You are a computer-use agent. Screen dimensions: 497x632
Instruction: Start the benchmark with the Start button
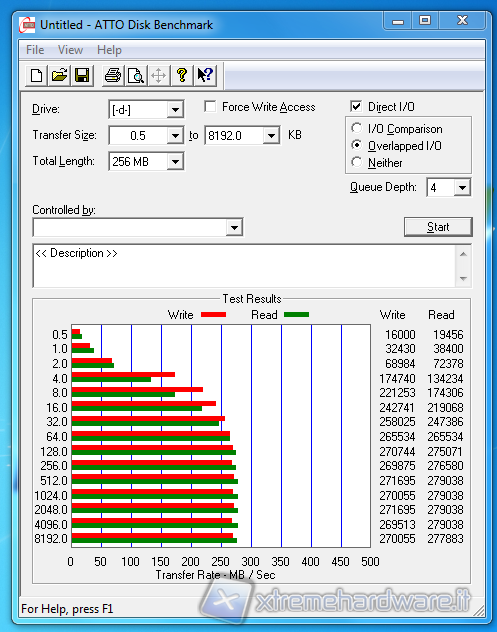pyautogui.click(x=438, y=227)
